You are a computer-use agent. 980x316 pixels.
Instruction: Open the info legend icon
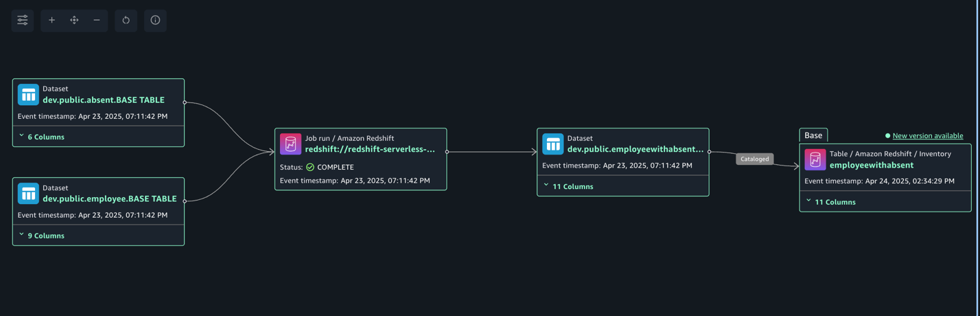pos(155,21)
